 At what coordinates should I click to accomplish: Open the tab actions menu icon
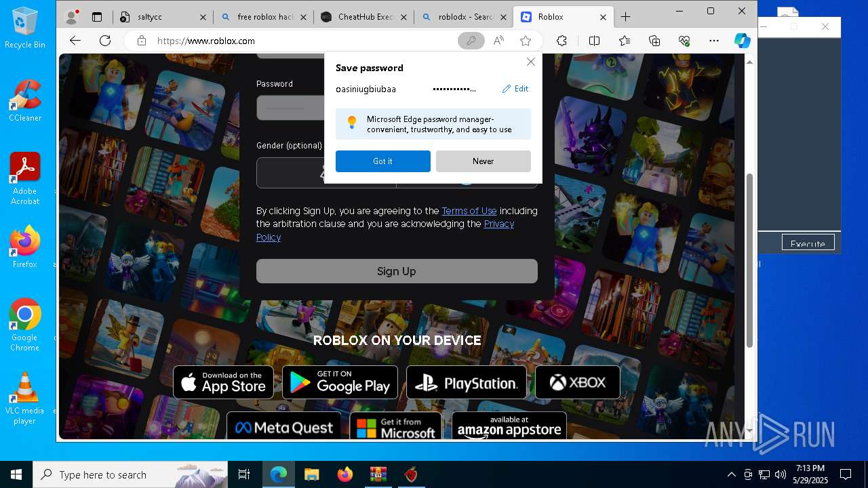(x=97, y=17)
